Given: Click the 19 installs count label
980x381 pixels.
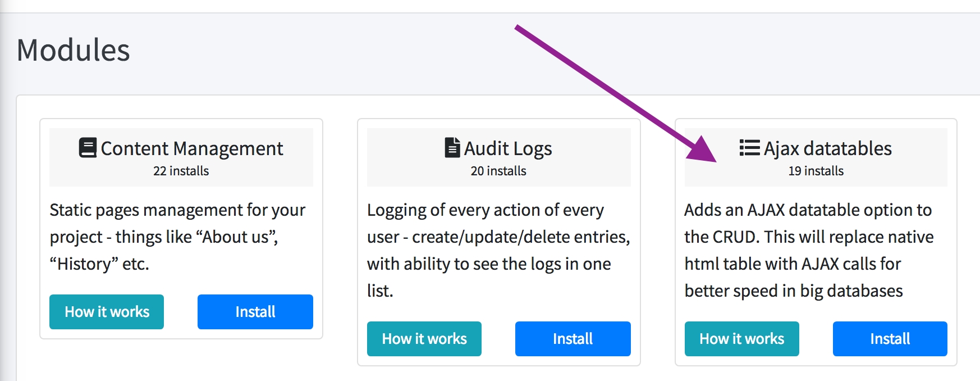Looking at the screenshot, I should 816,171.
